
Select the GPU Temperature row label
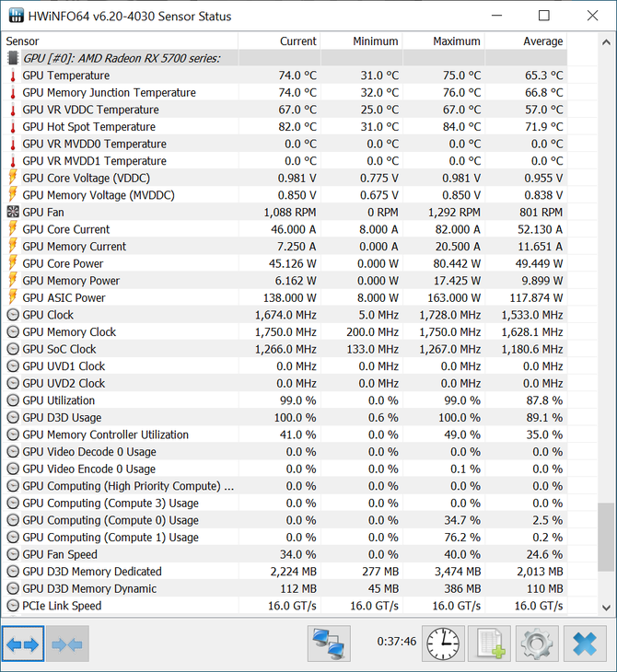[x=66, y=75]
